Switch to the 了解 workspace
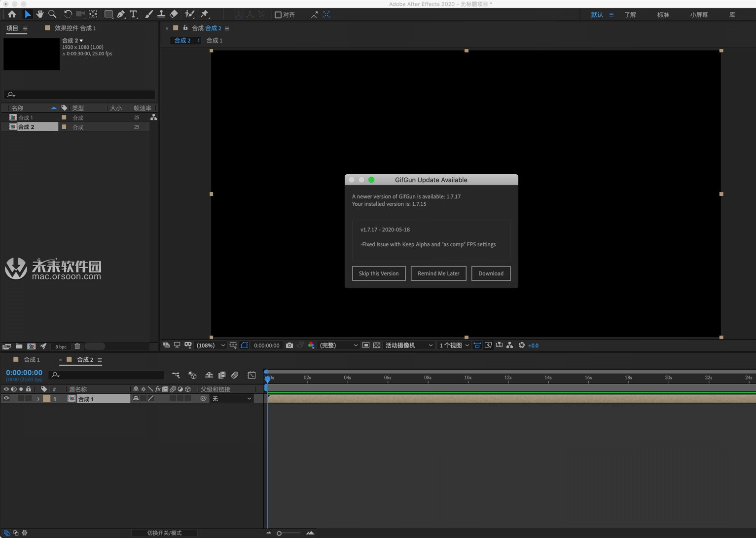 pos(630,15)
